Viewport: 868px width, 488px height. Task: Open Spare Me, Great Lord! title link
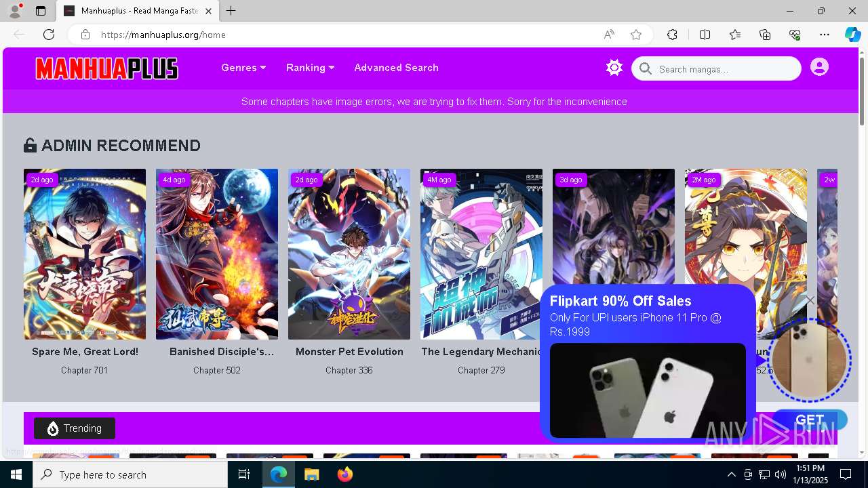pyautogui.click(x=85, y=352)
